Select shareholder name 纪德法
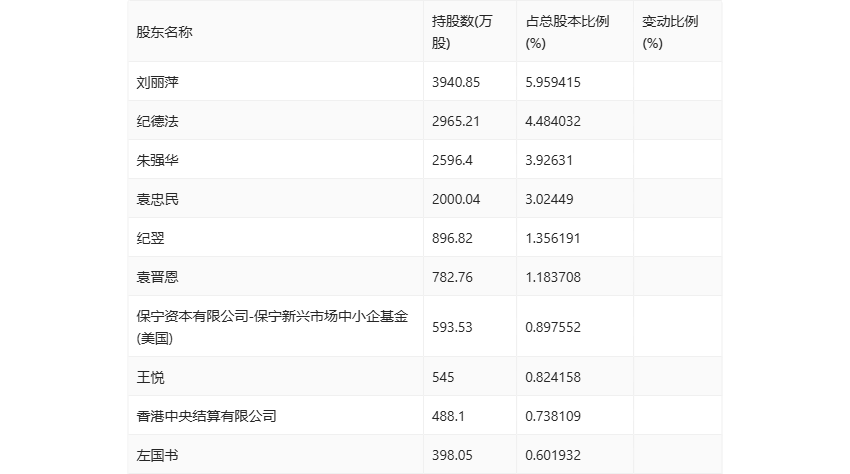 click(157, 121)
